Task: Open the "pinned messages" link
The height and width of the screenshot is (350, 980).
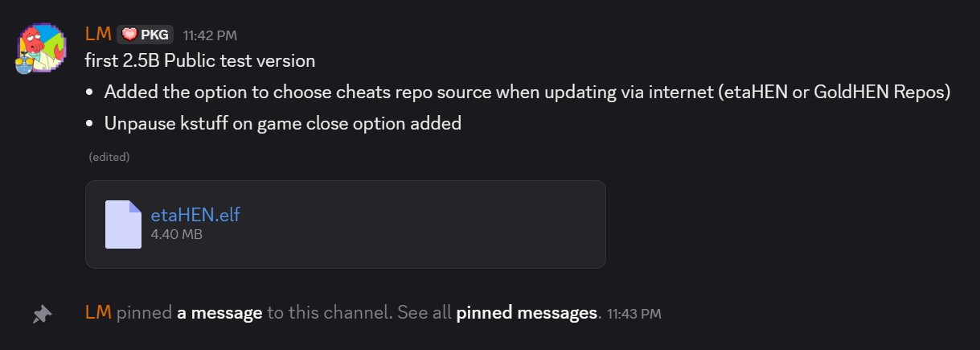Action: pyautogui.click(x=527, y=312)
